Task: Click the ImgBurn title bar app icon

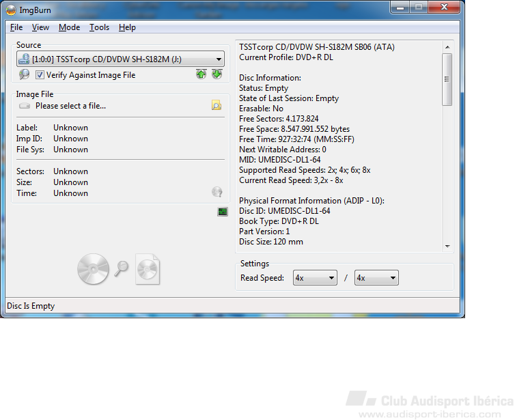Action: pyautogui.click(x=11, y=10)
